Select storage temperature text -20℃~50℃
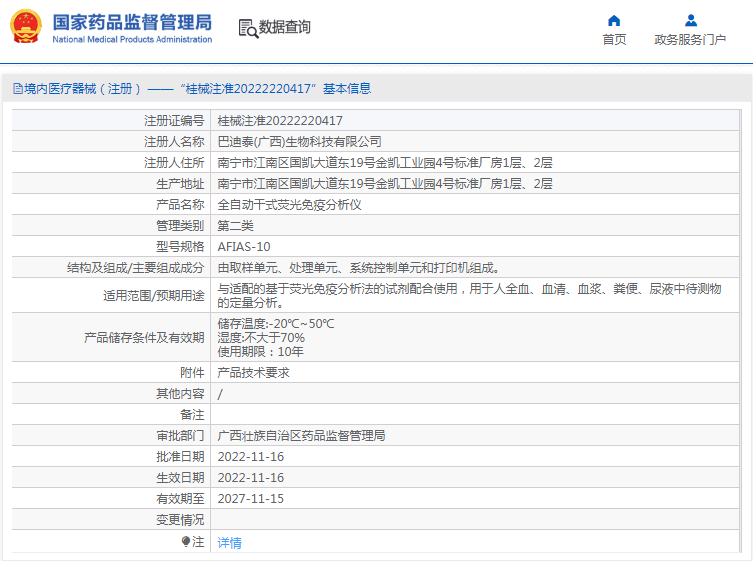The width and height of the screenshot is (753, 561). click(x=276, y=324)
